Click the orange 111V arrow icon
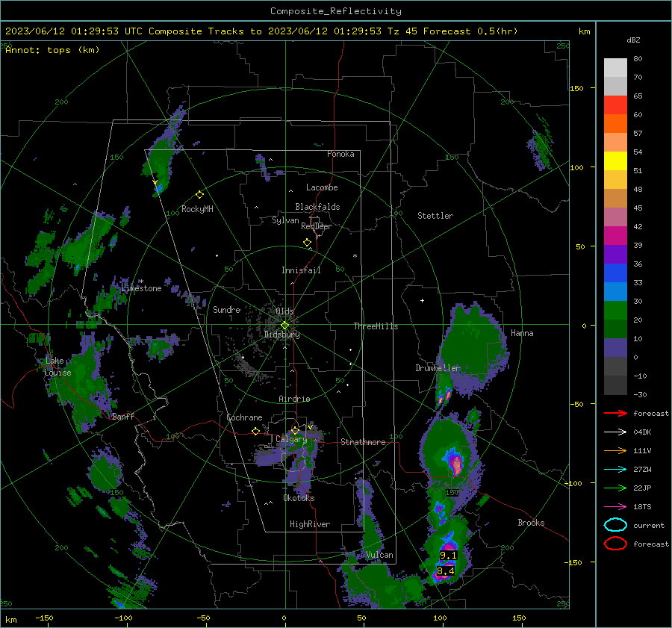This screenshot has width=672, height=628. (x=615, y=450)
